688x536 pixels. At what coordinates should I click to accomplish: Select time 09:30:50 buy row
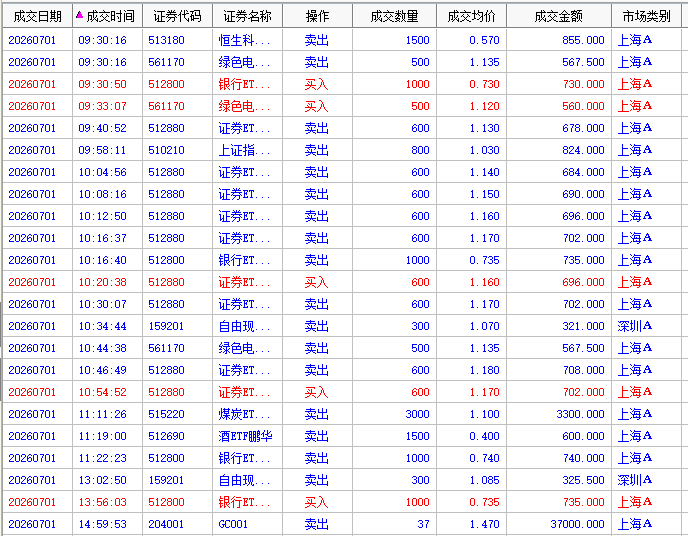102,84
